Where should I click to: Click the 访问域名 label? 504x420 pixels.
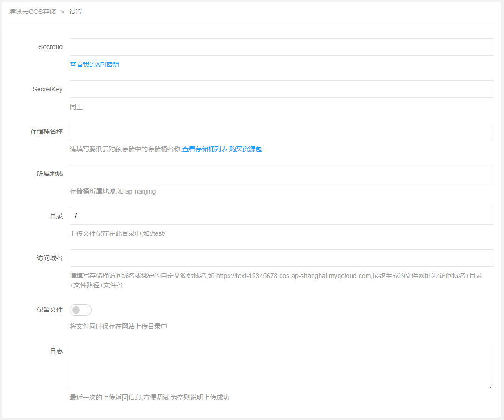50,258
